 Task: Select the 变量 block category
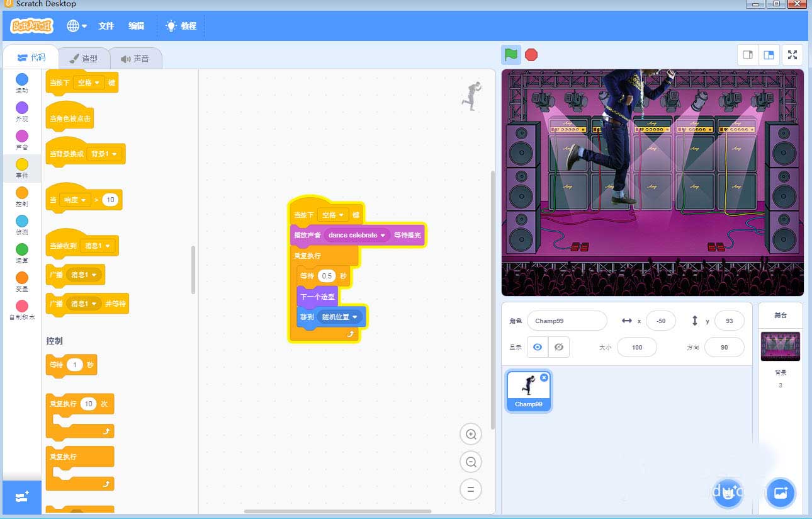pos(22,282)
